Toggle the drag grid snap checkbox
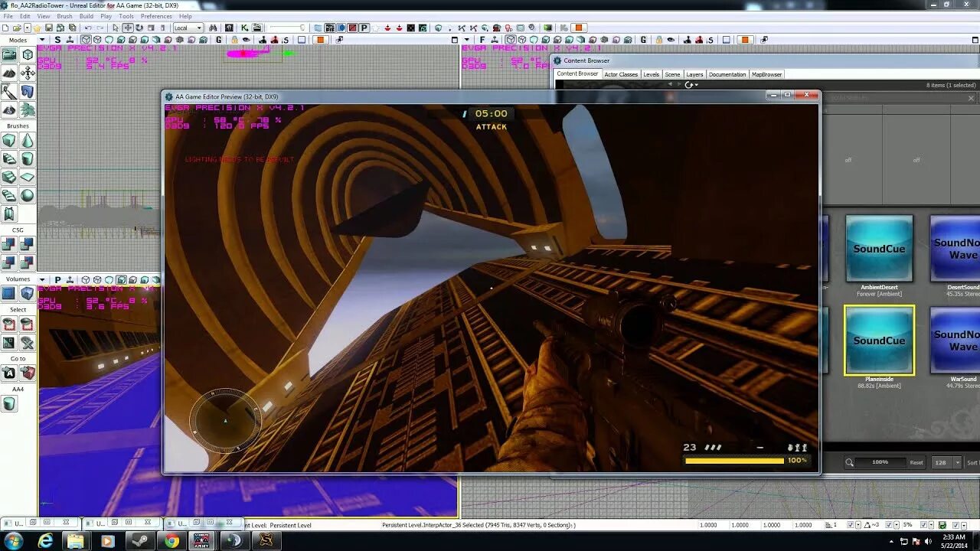980x551 pixels. pyautogui.click(x=851, y=525)
